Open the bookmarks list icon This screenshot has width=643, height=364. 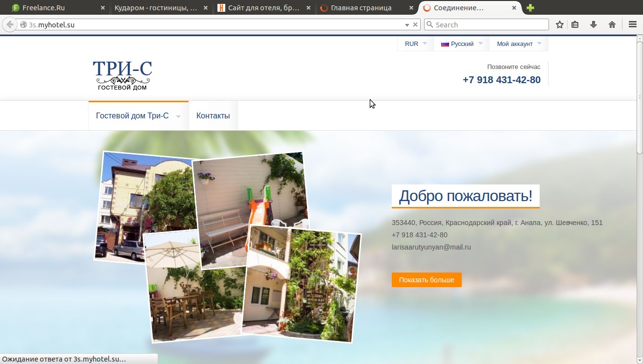click(x=575, y=24)
